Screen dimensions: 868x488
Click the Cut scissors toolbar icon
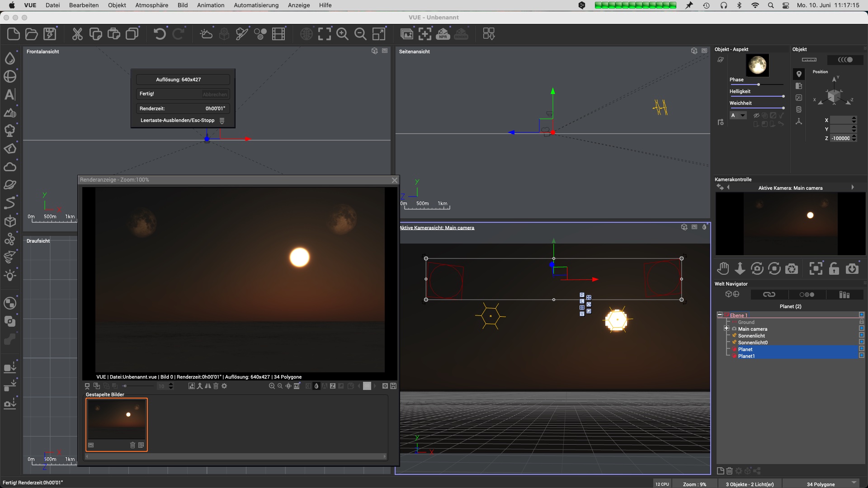[x=77, y=34]
